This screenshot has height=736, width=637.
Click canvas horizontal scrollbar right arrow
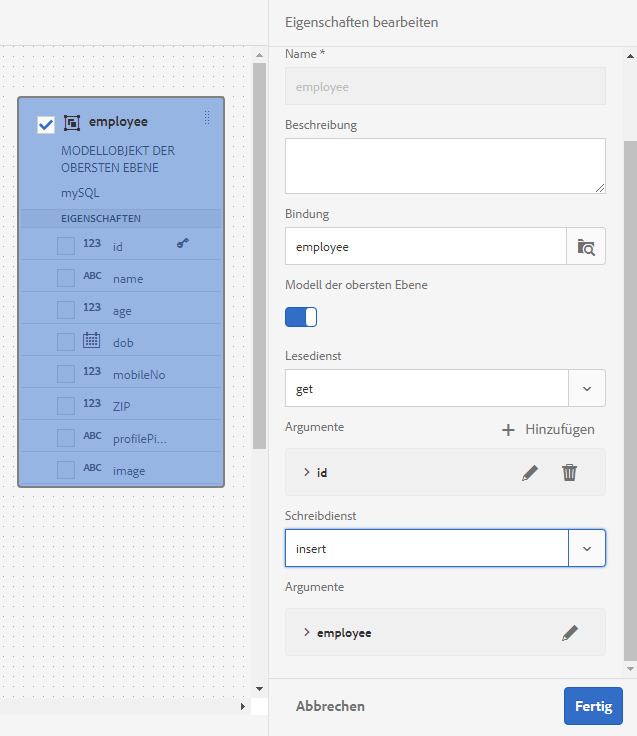(242, 706)
